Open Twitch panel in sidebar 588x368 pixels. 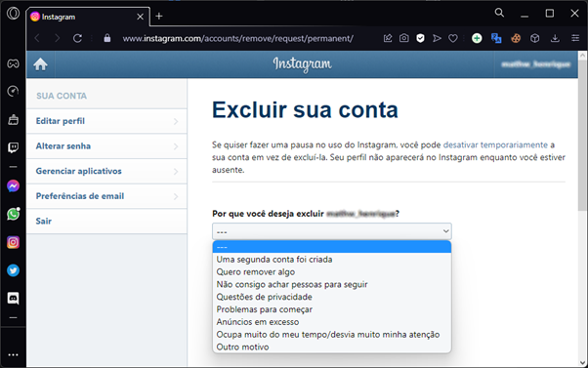click(13, 147)
